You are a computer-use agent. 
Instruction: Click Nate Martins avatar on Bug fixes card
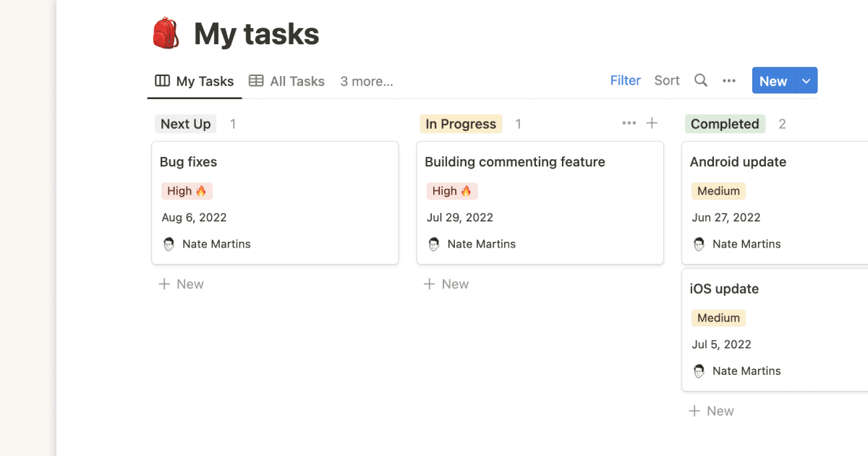click(x=169, y=244)
